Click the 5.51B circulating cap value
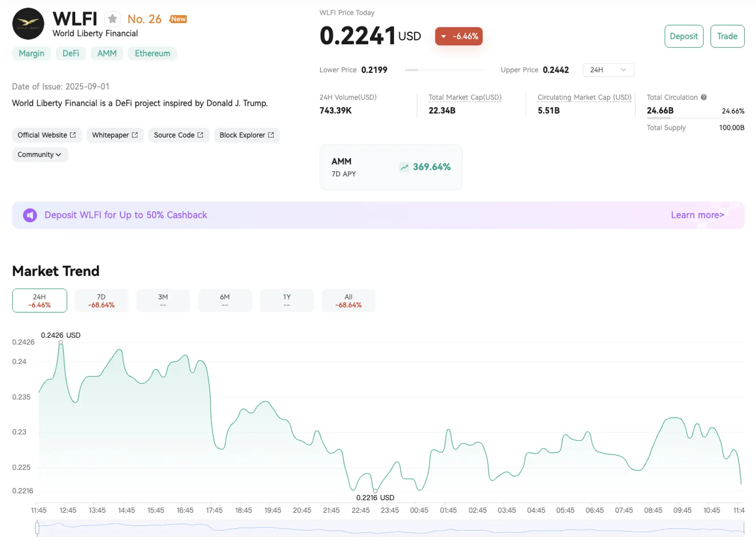The width and height of the screenshot is (756, 545). (x=549, y=111)
